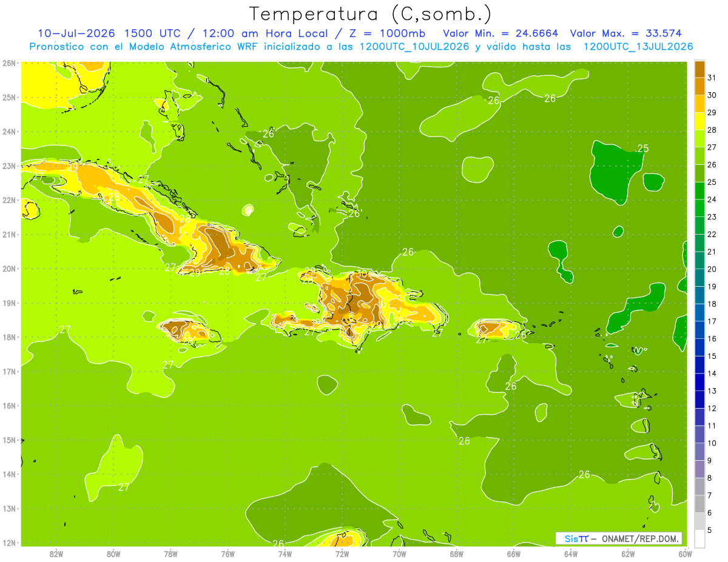The height and width of the screenshot is (562, 728).
Task: Click the 82W longitude axis label
Action: point(56,554)
